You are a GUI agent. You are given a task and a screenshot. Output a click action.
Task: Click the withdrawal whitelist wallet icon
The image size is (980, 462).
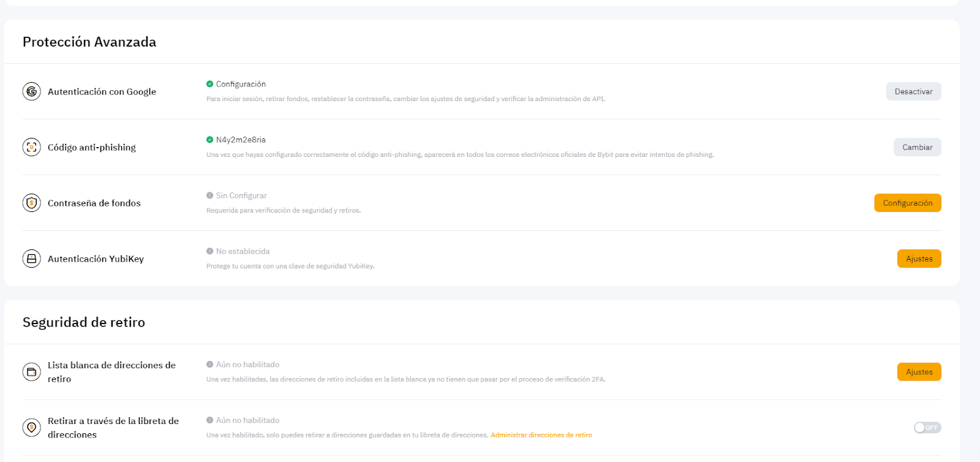click(x=32, y=372)
